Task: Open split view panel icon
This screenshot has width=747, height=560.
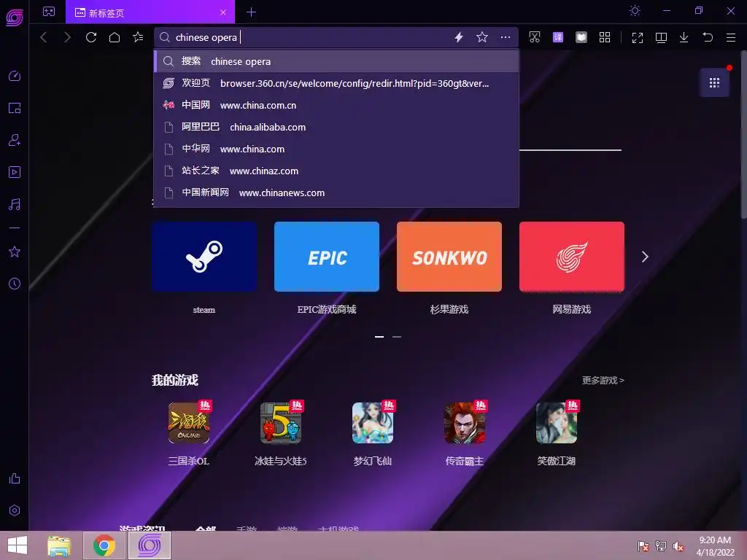Action: (661, 38)
